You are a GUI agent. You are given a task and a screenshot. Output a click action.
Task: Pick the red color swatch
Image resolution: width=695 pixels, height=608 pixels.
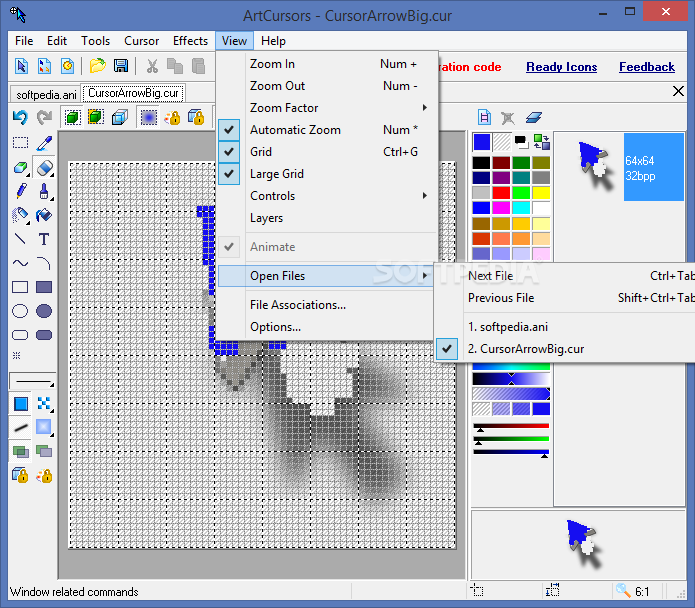click(501, 193)
